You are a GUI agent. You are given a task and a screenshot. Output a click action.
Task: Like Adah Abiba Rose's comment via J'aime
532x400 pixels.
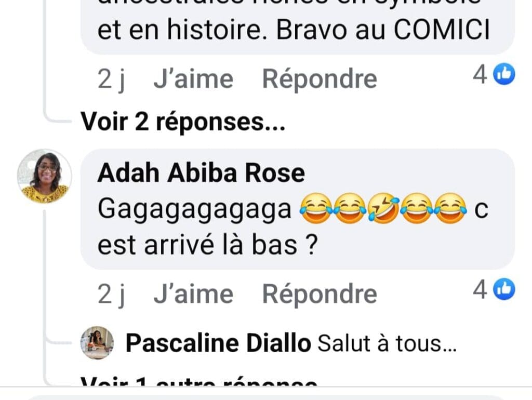[193, 294]
